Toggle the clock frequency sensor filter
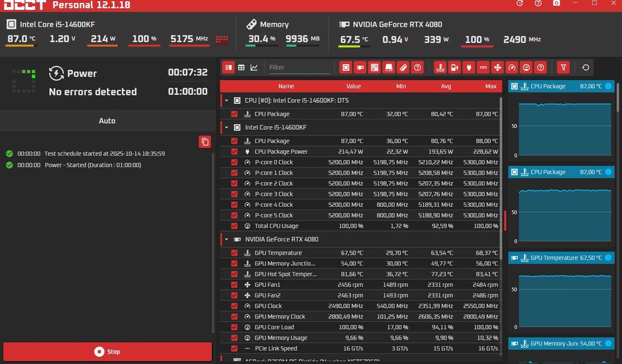Viewport: 622px width, 364px height. pos(512,67)
